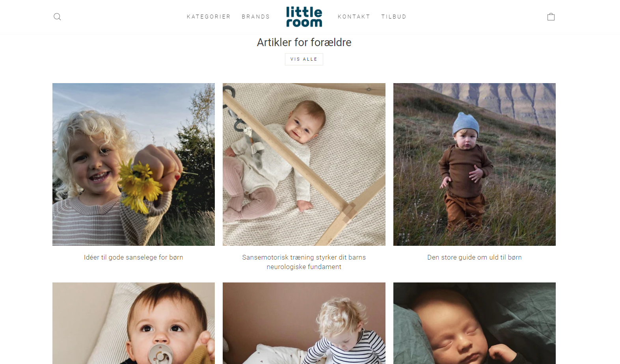
Task: Click photo of toddler in blue hat
Action: click(474, 164)
